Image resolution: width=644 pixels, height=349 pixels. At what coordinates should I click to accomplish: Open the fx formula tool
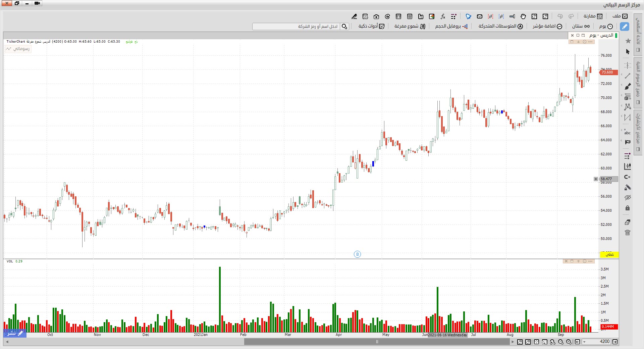(x=443, y=16)
